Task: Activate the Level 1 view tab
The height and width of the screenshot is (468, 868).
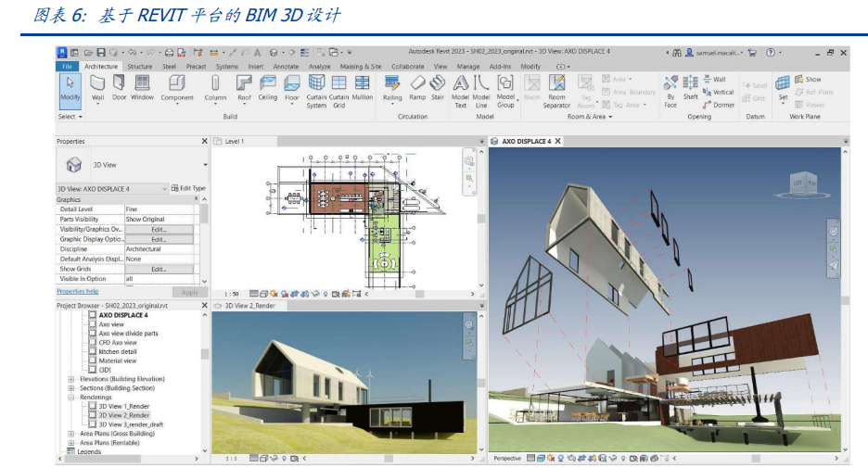Action: coord(235,142)
